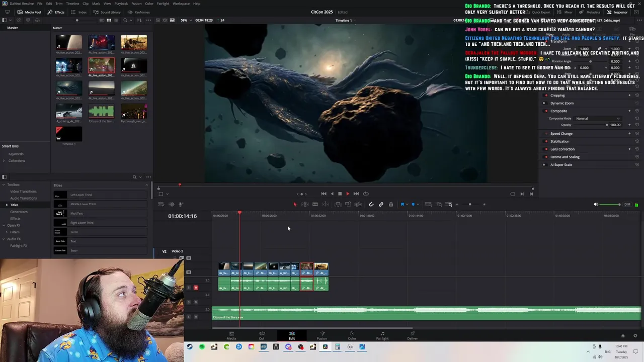Toggle the Cropping enable switch

point(545,96)
